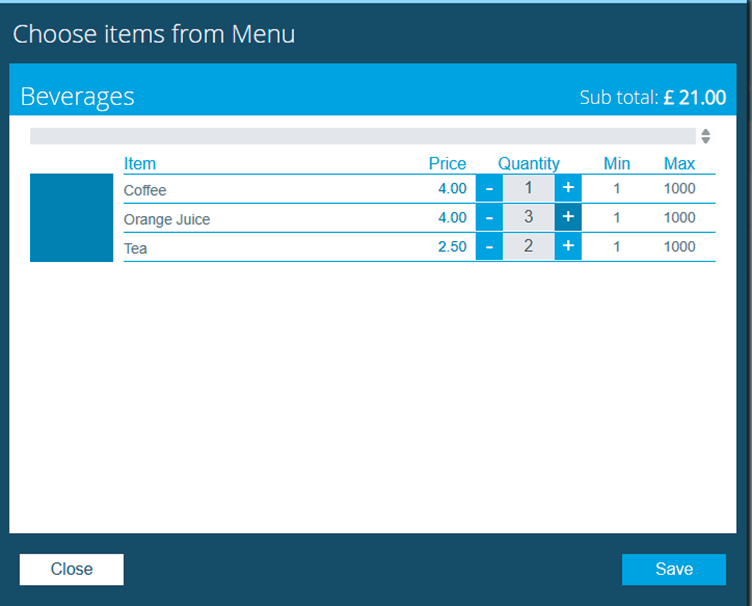Reduce the Tea quantity by one

click(x=489, y=246)
